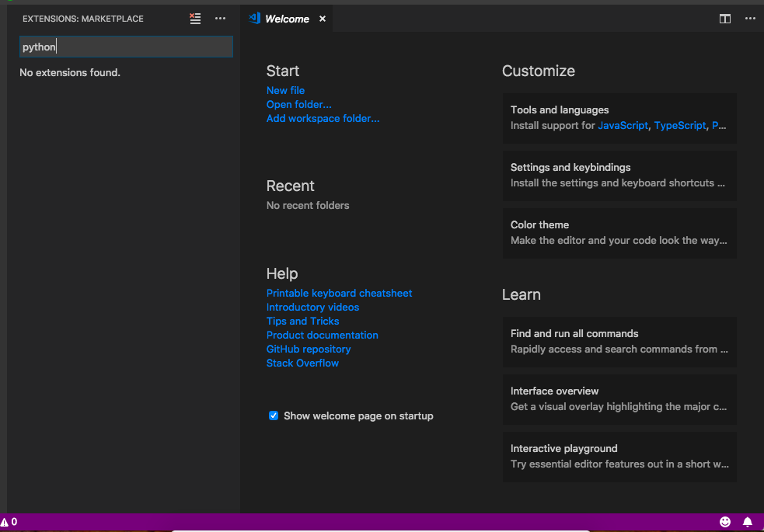Open notifications with the bell icon

pos(748,521)
